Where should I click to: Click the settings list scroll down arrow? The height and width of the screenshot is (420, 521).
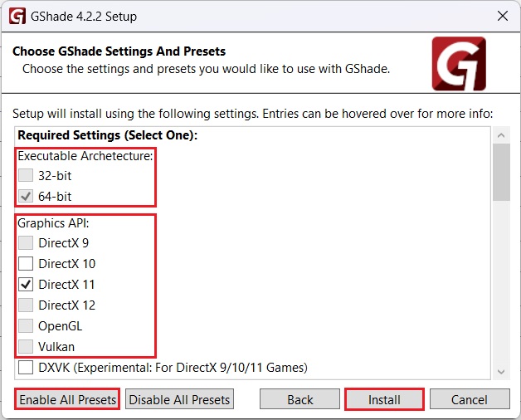[501, 371]
